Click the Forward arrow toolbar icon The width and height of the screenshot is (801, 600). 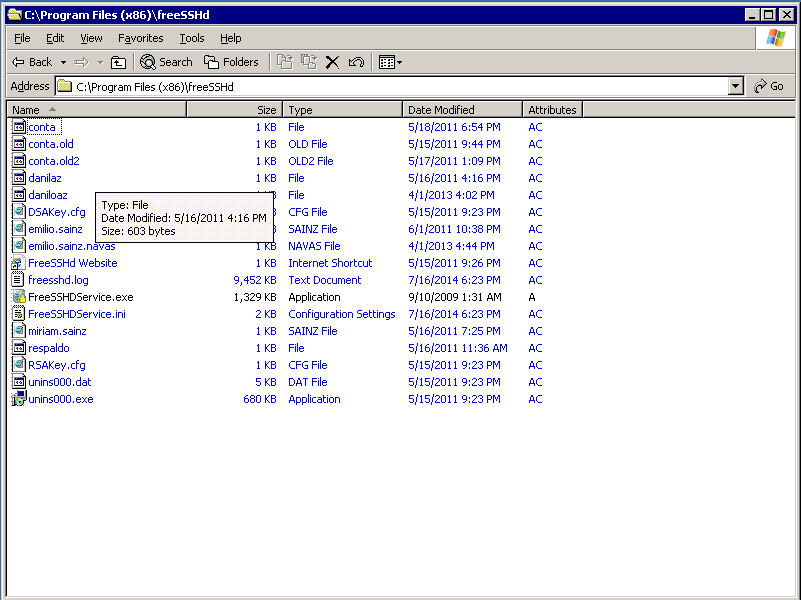click(x=81, y=62)
